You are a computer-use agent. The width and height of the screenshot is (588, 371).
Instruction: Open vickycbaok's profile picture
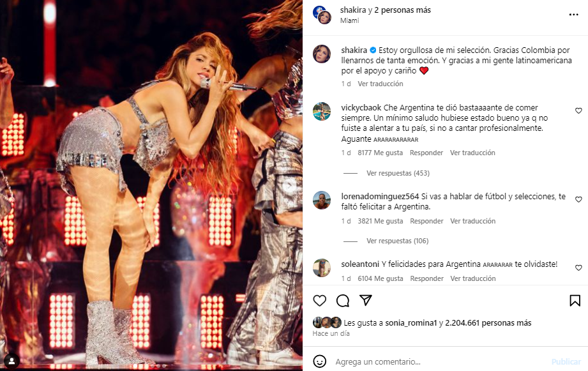coord(322,111)
